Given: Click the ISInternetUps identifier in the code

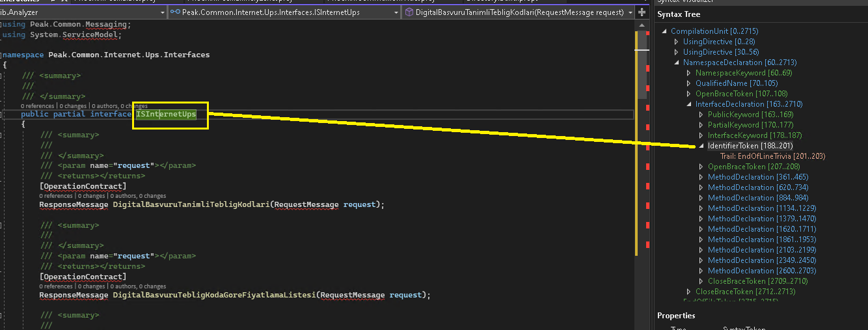Looking at the screenshot, I should pos(167,115).
